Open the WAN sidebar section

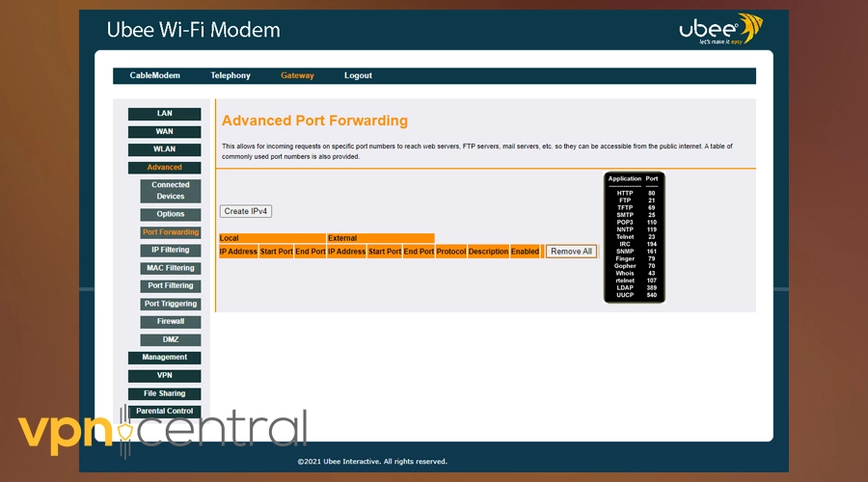(x=164, y=132)
